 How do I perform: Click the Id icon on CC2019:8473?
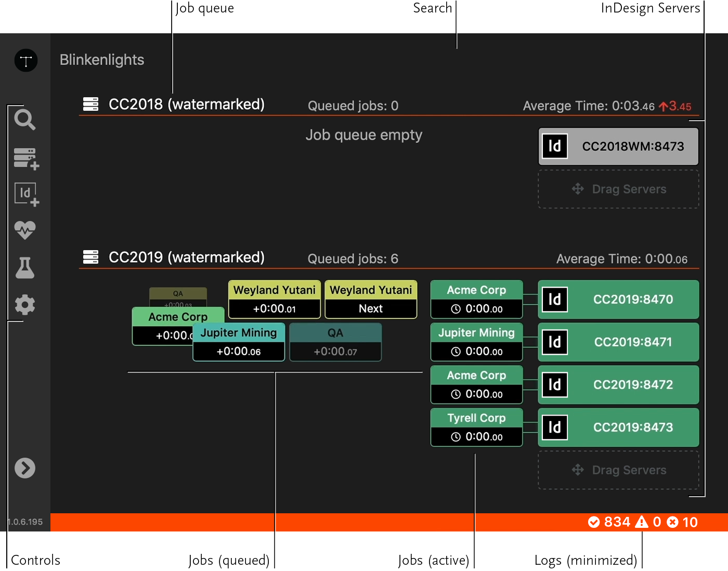click(555, 427)
